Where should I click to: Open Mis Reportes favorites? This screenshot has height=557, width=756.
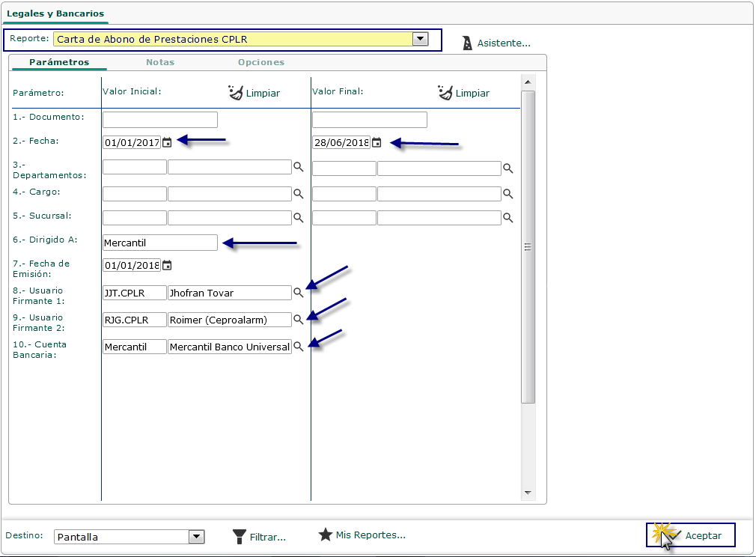click(362, 535)
